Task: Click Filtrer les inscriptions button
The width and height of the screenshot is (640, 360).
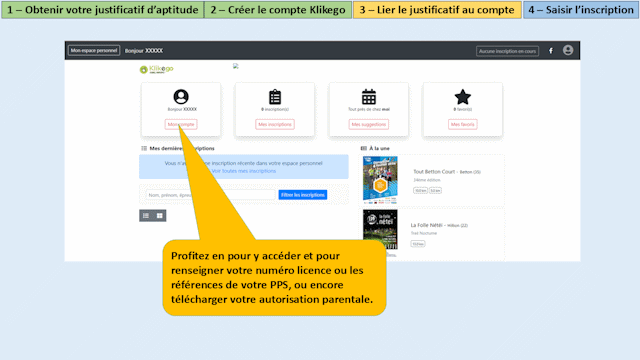Action: point(303,195)
